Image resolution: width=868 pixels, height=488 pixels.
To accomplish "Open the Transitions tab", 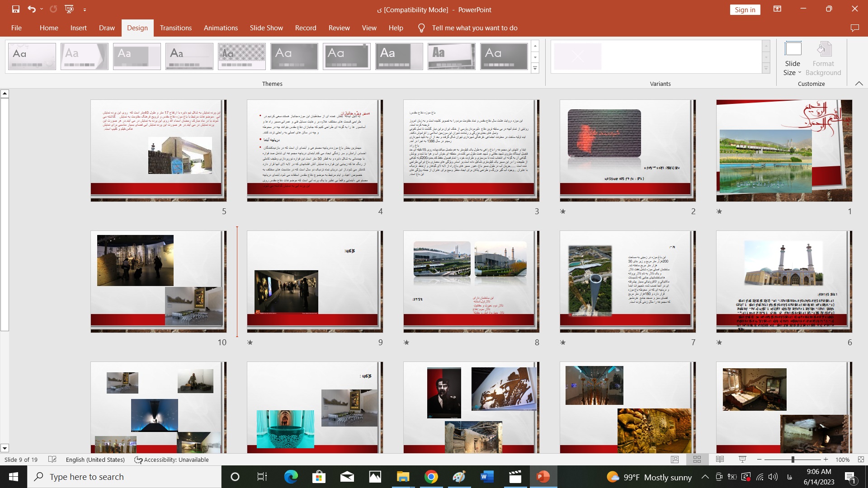I will [x=175, y=28].
